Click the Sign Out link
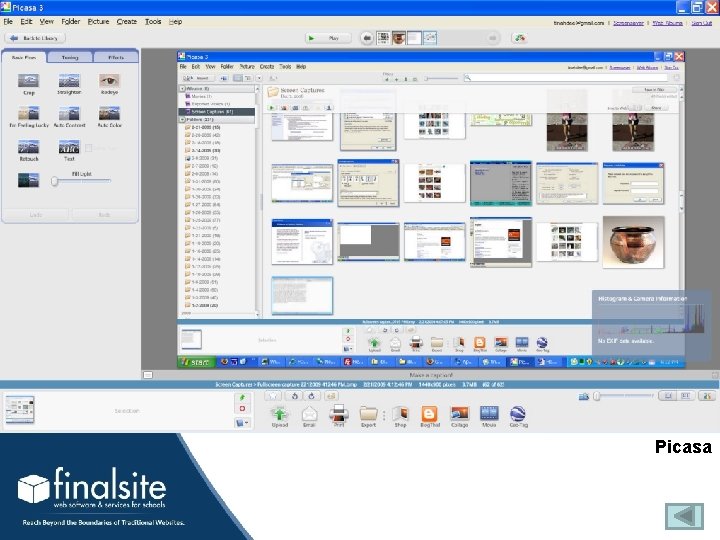The image size is (720, 540). tap(702, 22)
